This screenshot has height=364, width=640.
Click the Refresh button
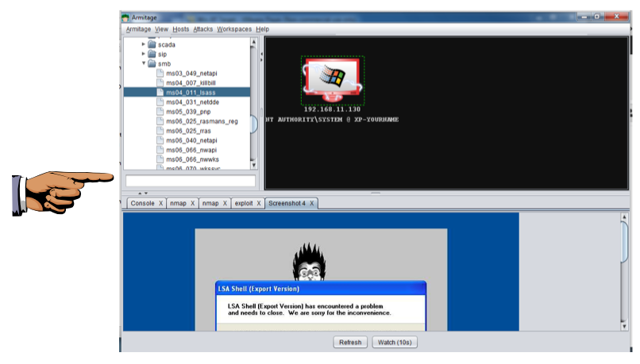pyautogui.click(x=350, y=342)
